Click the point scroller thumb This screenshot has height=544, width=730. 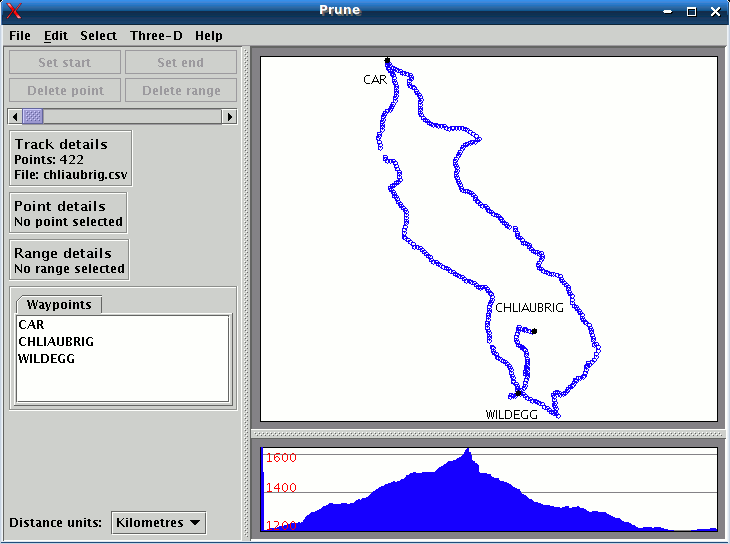[33, 116]
